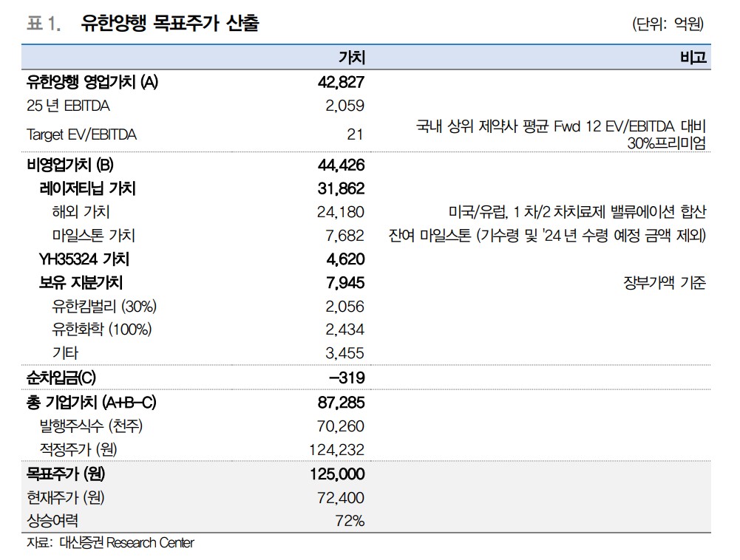
Task: Click the value 3,455
Action: [x=344, y=353]
